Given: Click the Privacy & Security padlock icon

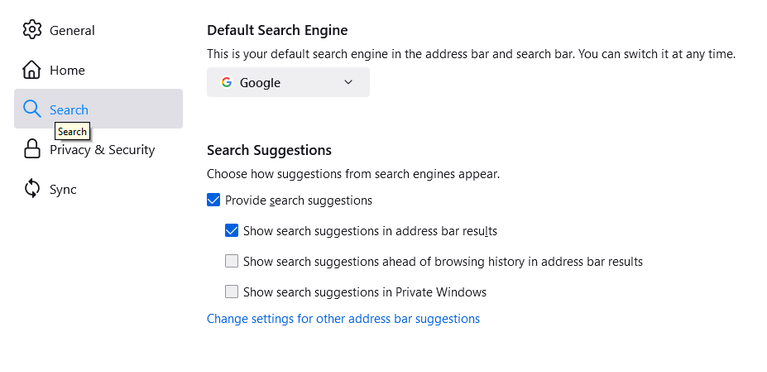Looking at the screenshot, I should [x=32, y=149].
